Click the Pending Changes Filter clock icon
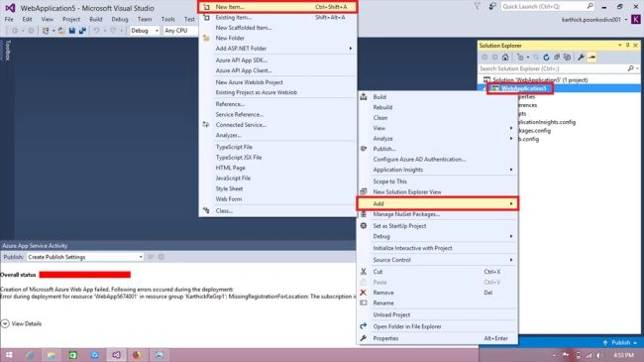This screenshot has width=644, height=362. coord(520,58)
